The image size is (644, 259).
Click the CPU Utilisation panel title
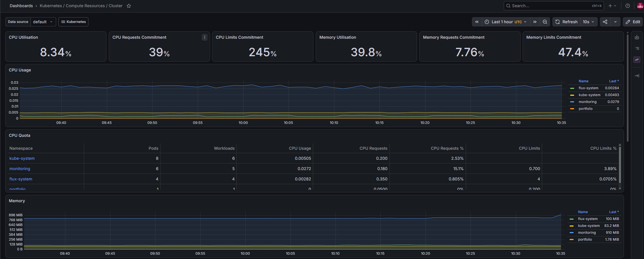(24, 37)
